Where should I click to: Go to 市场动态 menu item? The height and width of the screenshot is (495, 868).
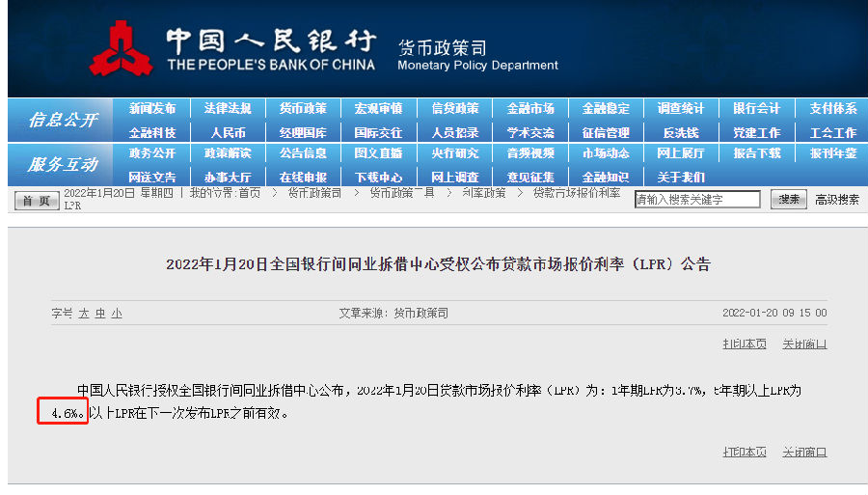coord(606,153)
